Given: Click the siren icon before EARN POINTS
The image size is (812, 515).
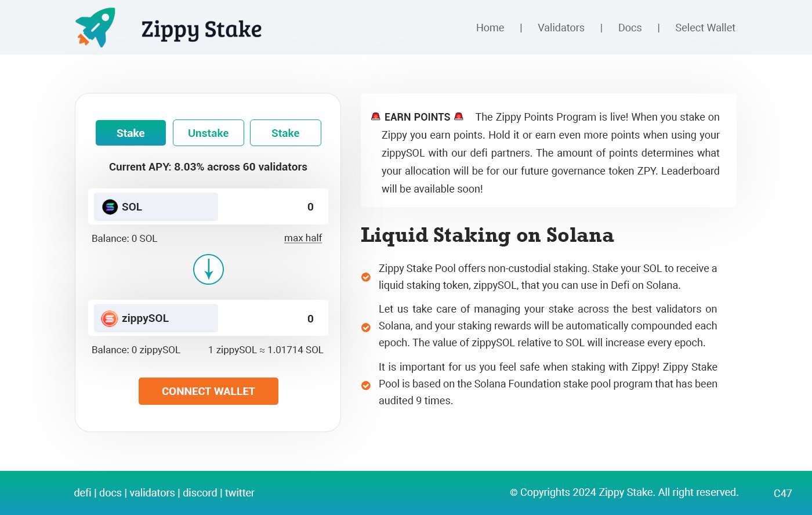Looking at the screenshot, I should [x=376, y=117].
